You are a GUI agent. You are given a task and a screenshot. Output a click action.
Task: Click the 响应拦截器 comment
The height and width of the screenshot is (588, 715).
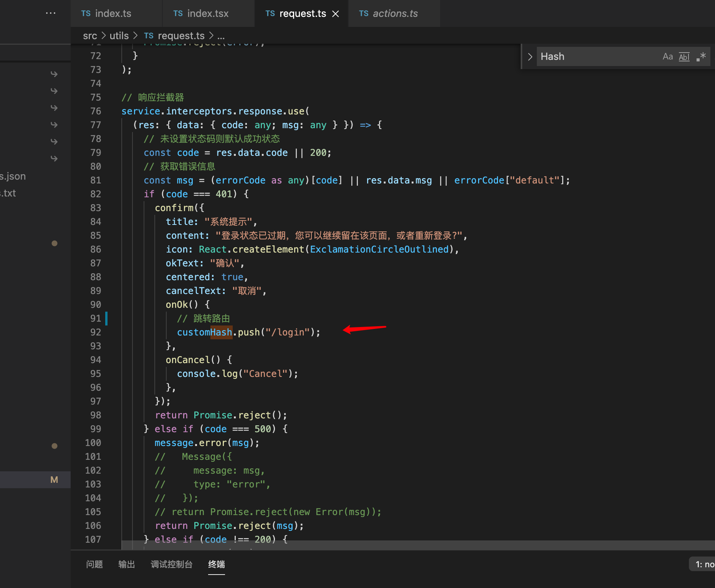(x=153, y=97)
